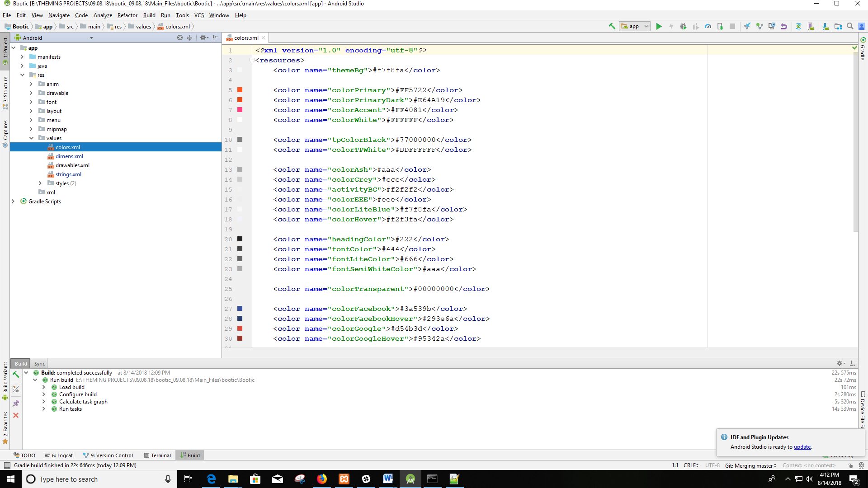This screenshot has width=868, height=488.
Task: Open the Refactor menu
Action: pyautogui.click(x=127, y=15)
